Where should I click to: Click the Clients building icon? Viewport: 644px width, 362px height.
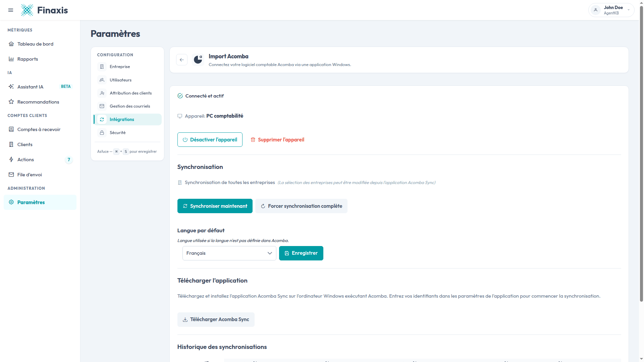tap(11, 144)
